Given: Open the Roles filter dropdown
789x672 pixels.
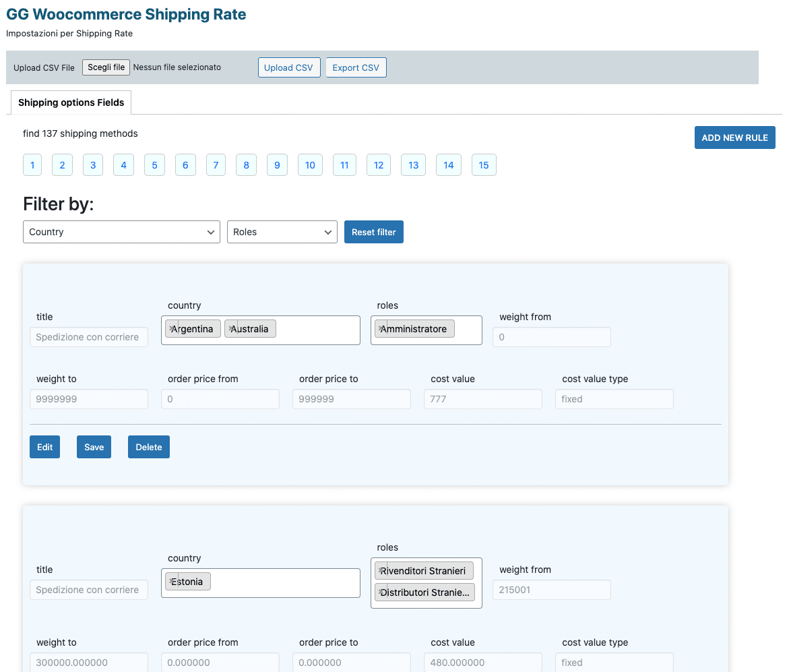Looking at the screenshot, I should click(282, 232).
